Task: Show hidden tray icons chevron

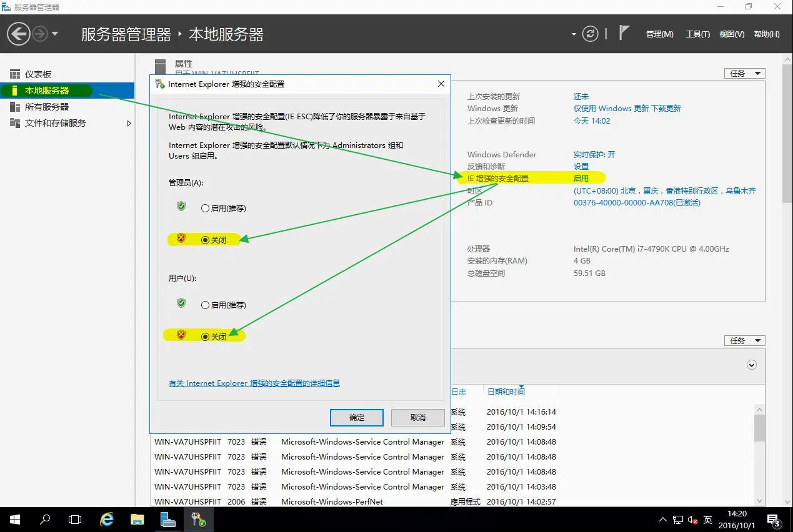Action: [x=663, y=520]
